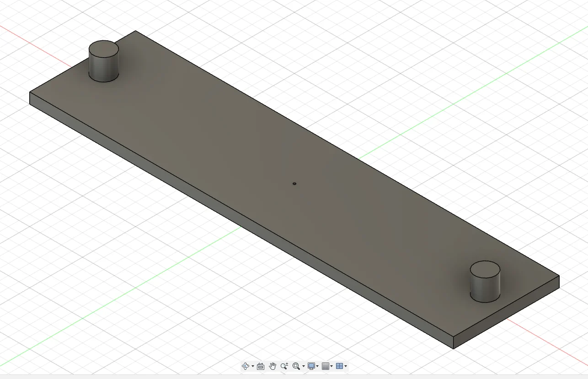The image size is (588, 379).
Task: Select the Zoom magnifier with plus/minus
Action: (x=284, y=366)
